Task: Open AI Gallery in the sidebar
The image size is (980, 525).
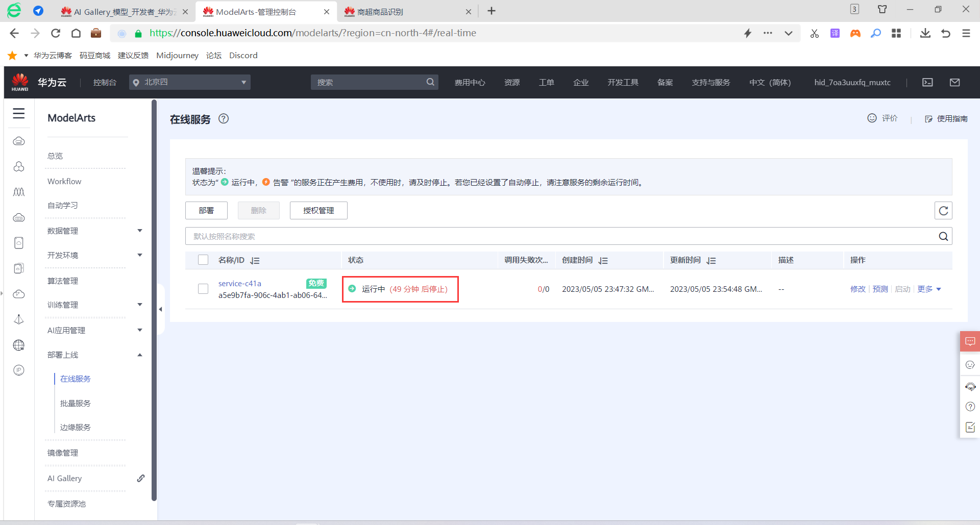Action: pos(65,478)
